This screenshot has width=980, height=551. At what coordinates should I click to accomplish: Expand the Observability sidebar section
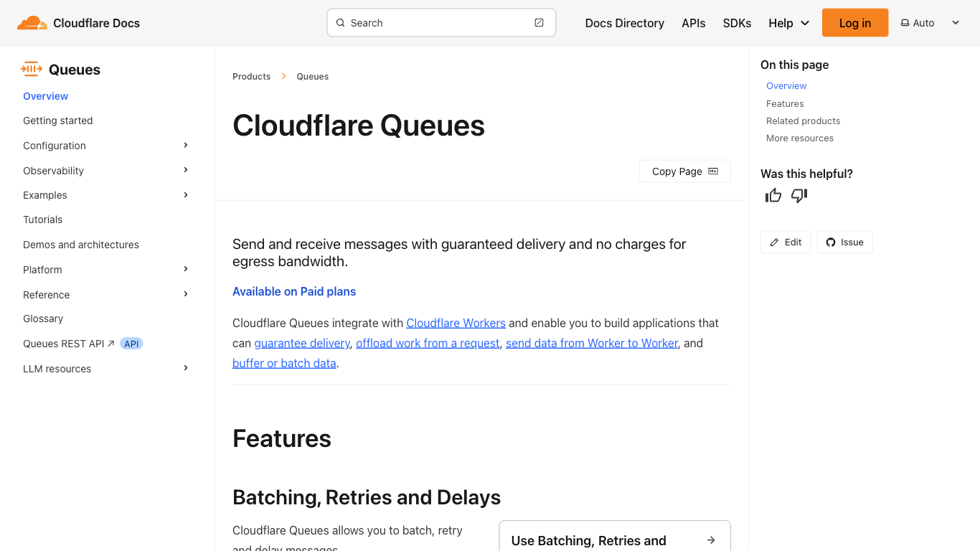pyautogui.click(x=186, y=170)
